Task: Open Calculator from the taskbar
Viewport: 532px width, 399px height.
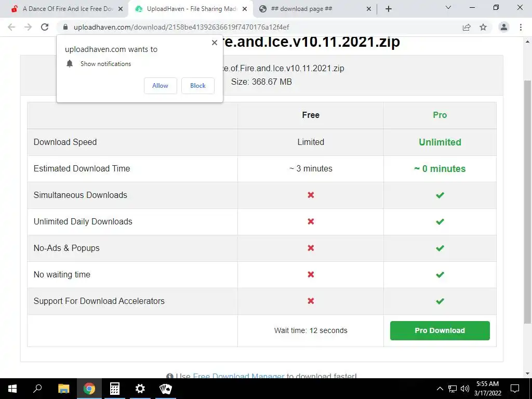Action: pos(115,389)
